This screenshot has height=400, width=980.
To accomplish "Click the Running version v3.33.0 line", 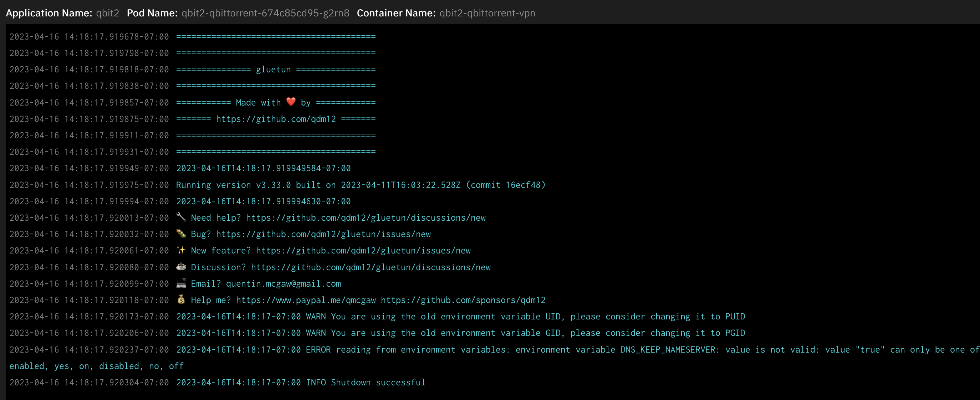I will pyautogui.click(x=361, y=185).
